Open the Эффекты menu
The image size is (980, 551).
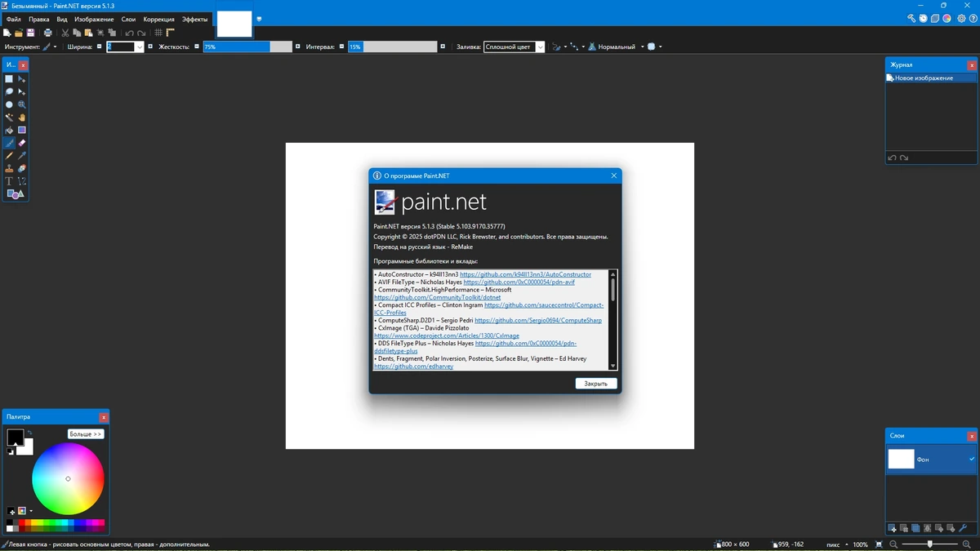(x=194, y=19)
